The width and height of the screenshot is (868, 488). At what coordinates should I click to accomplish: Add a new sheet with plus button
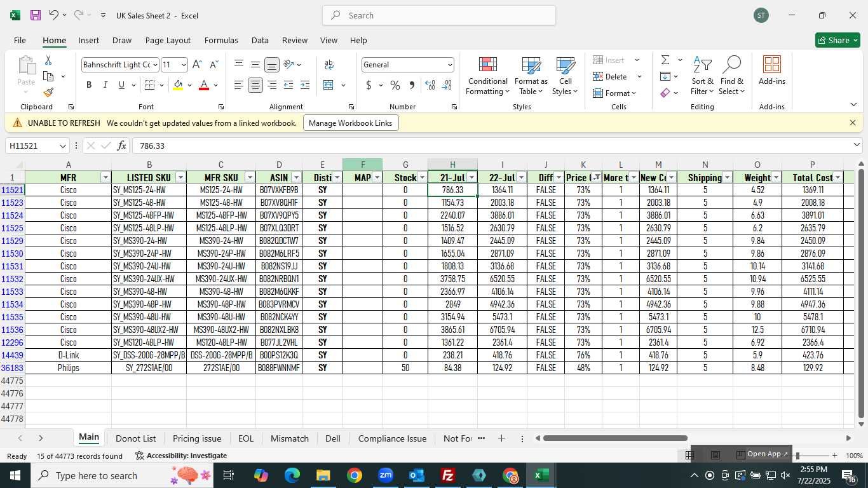(501, 438)
